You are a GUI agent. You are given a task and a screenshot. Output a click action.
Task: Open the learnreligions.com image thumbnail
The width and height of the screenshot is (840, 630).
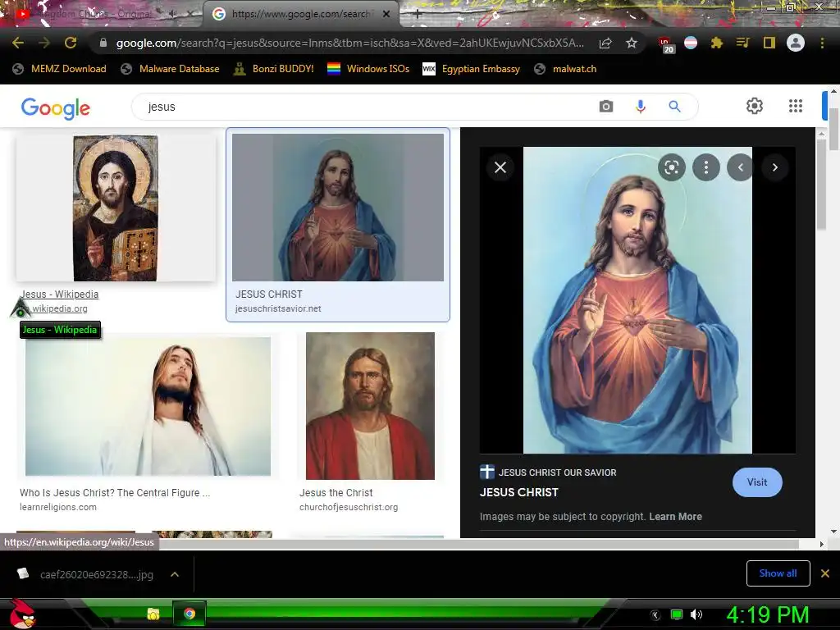148,406
